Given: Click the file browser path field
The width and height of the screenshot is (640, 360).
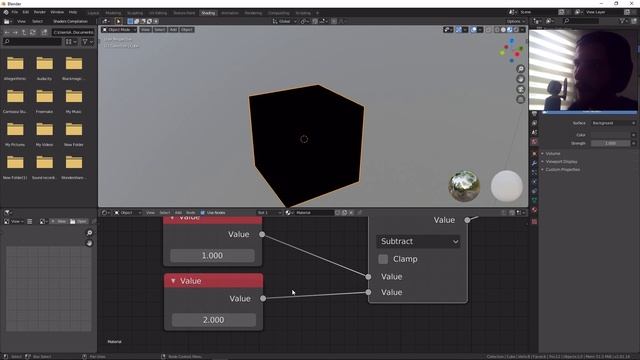Looking at the screenshot, I should [x=73, y=32].
